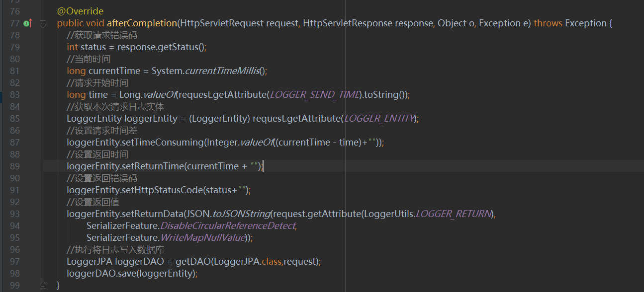Screen dimensions: 644x292
Task: Click the comment 获取请求错误码
Action: pyautogui.click(x=102, y=35)
